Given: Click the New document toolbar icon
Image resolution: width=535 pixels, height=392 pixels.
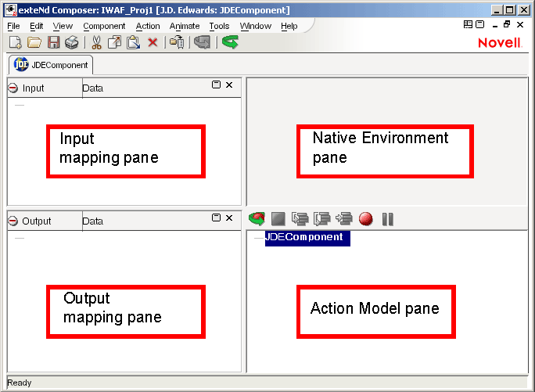Looking at the screenshot, I should coord(15,42).
